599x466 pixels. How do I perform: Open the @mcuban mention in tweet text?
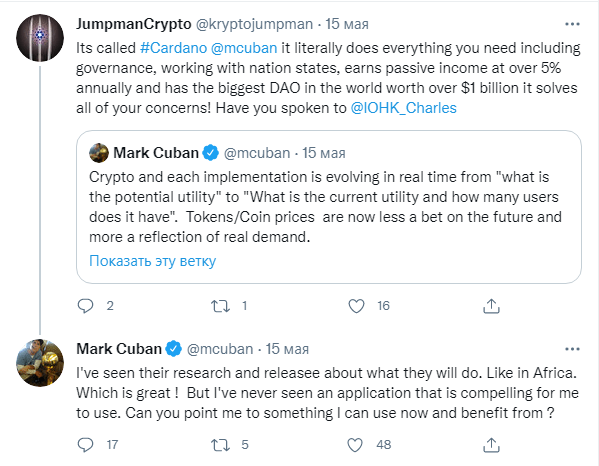(244, 48)
